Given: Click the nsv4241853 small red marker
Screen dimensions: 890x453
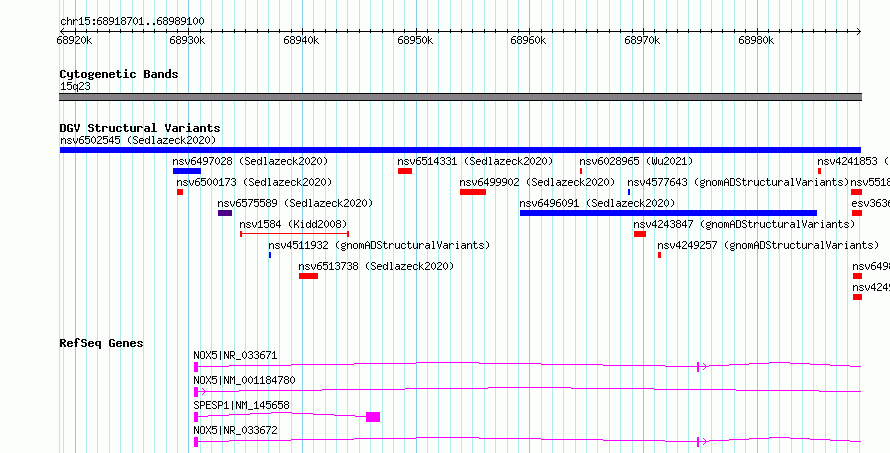Looking at the screenshot, I should (820, 171).
